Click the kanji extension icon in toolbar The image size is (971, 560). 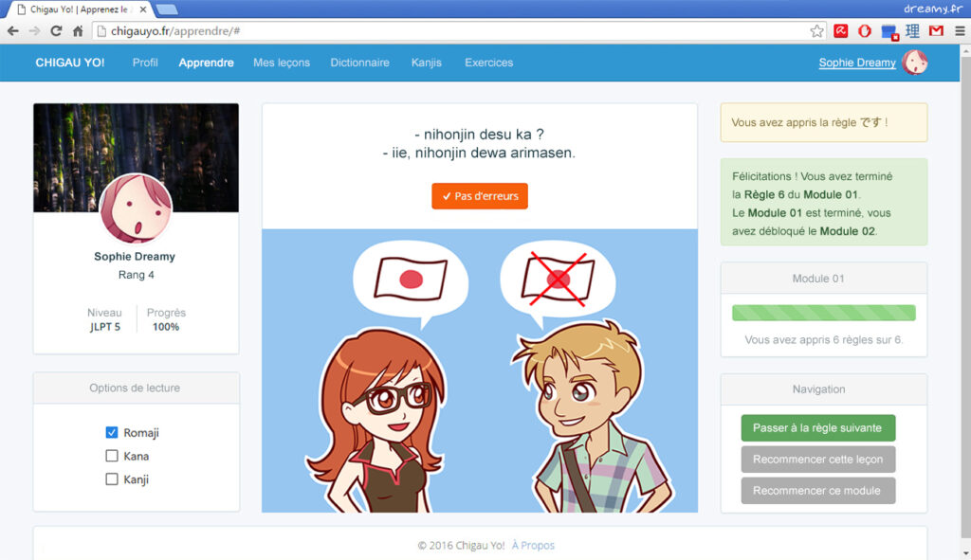913,31
